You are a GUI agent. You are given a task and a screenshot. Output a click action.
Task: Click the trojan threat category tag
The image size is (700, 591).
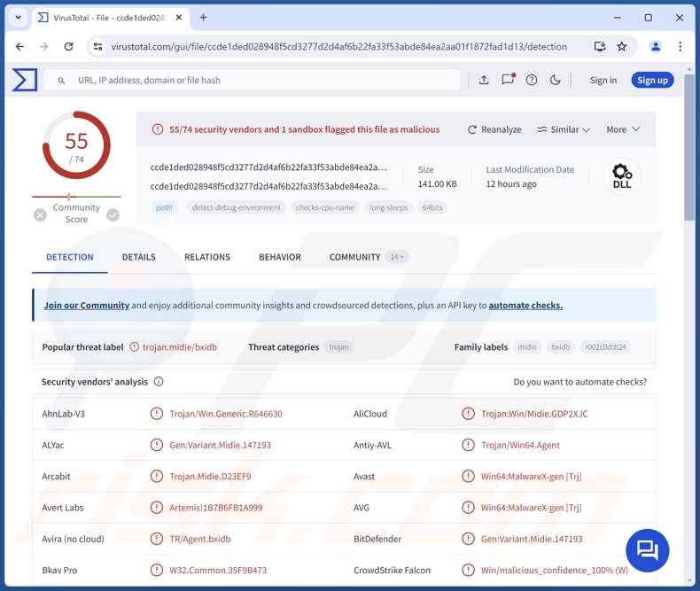point(338,346)
